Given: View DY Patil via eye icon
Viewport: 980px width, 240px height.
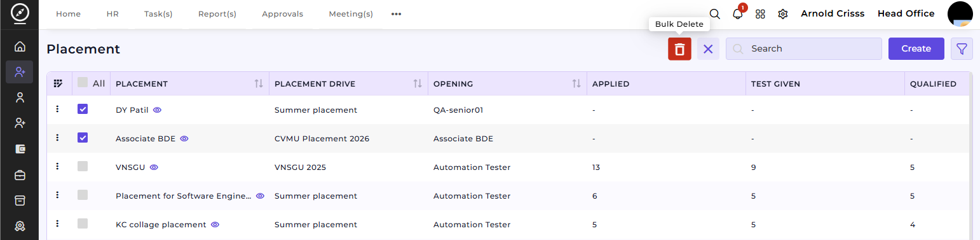Looking at the screenshot, I should 157,110.
